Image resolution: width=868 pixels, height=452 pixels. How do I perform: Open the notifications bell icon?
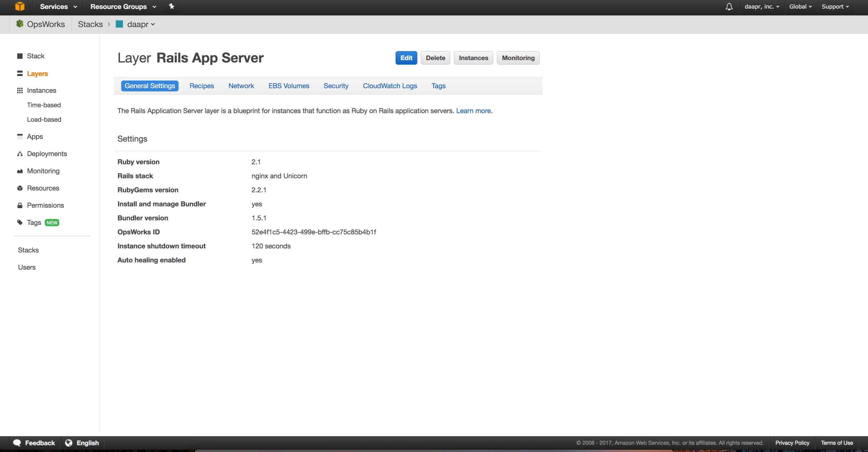coord(729,7)
